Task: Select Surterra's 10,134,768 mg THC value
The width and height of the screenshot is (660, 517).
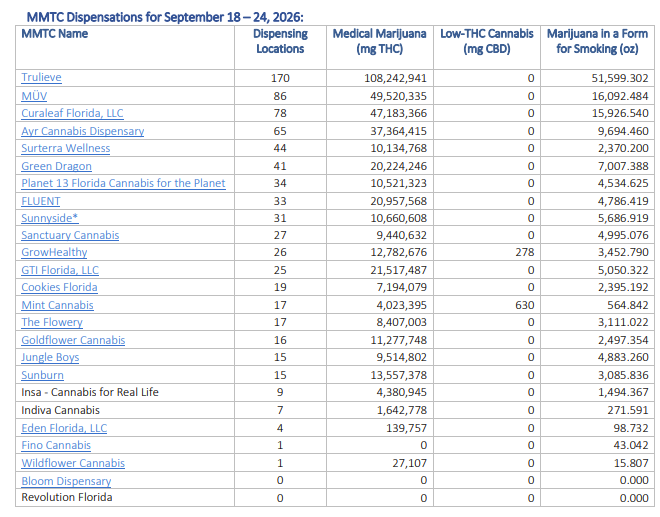Action: [x=398, y=148]
